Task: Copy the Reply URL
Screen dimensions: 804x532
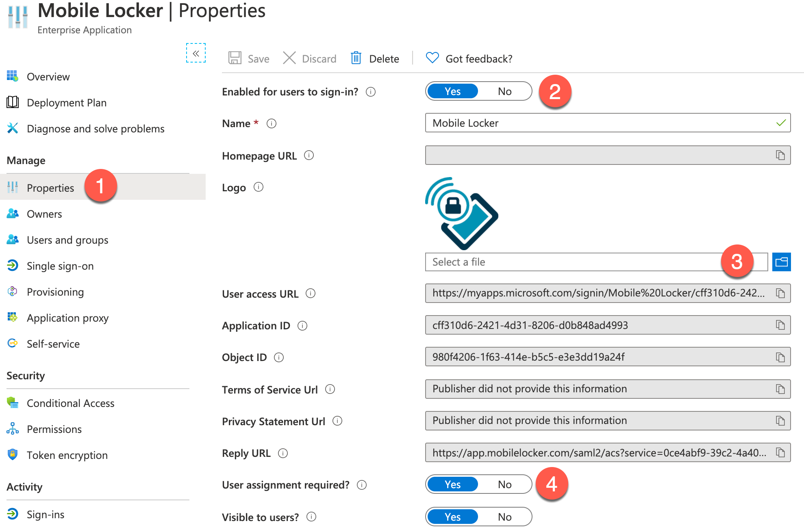Action: click(780, 452)
